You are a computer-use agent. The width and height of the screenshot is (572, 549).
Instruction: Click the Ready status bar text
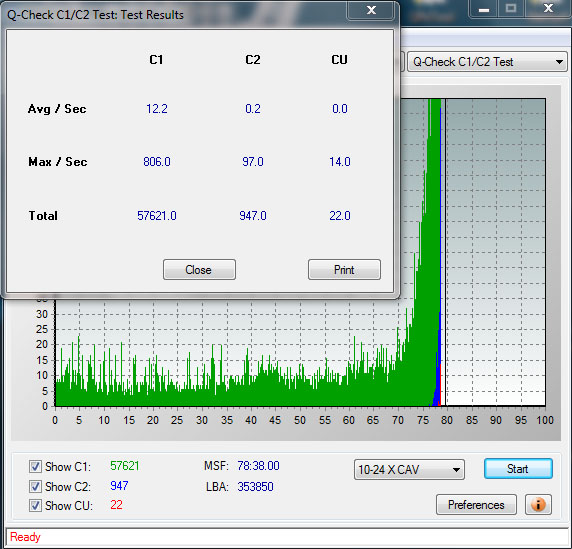(25, 537)
